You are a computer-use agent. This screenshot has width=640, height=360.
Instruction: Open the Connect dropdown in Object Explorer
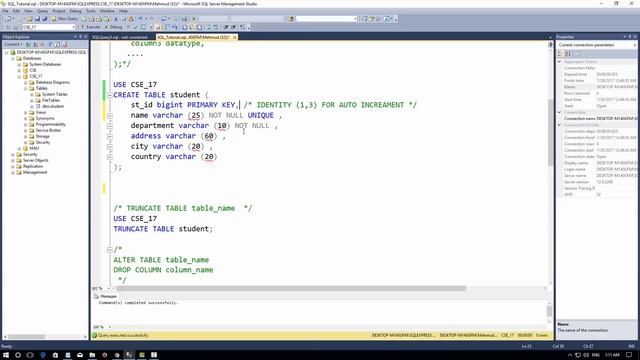[13, 44]
